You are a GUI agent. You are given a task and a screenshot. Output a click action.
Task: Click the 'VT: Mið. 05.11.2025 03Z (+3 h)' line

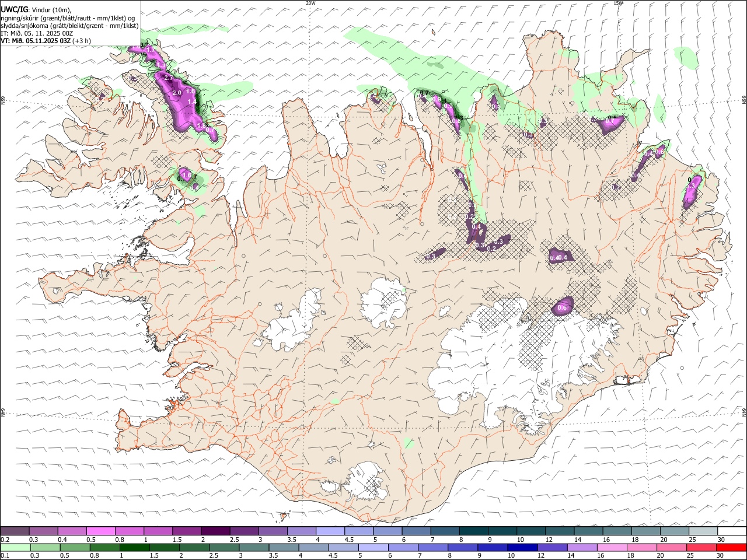[46, 41]
